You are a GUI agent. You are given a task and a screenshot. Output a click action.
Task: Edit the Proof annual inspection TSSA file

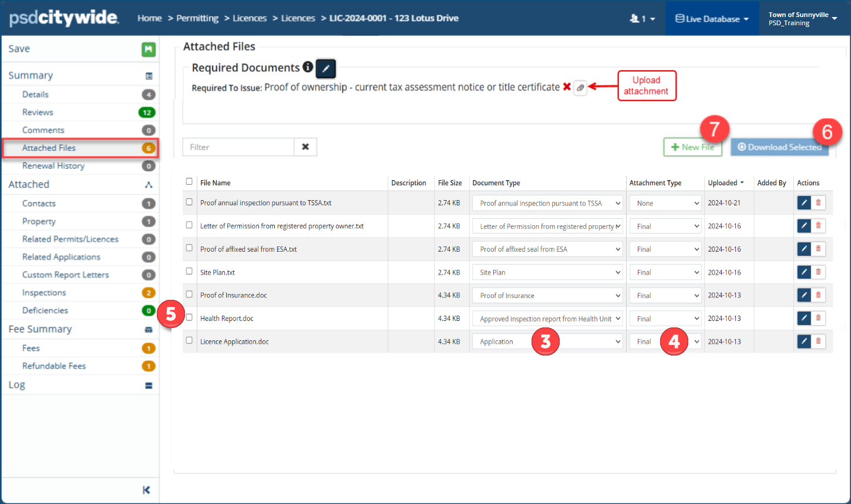[804, 202]
